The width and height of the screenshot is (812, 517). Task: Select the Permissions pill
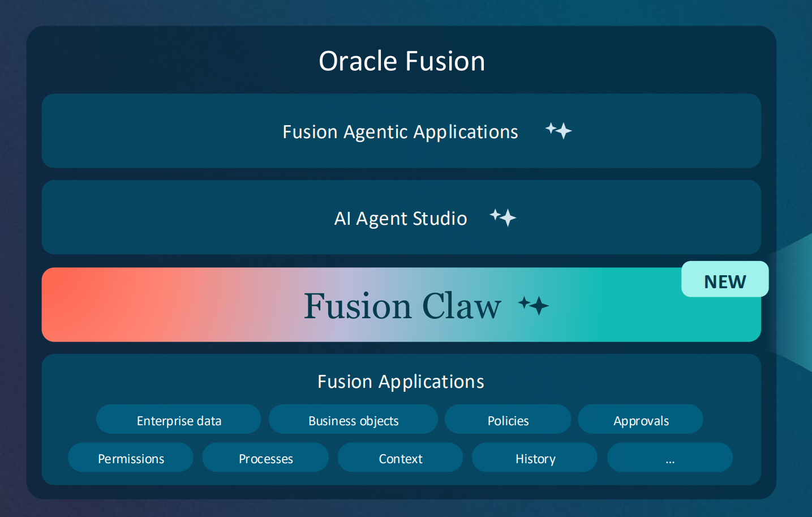(x=131, y=458)
